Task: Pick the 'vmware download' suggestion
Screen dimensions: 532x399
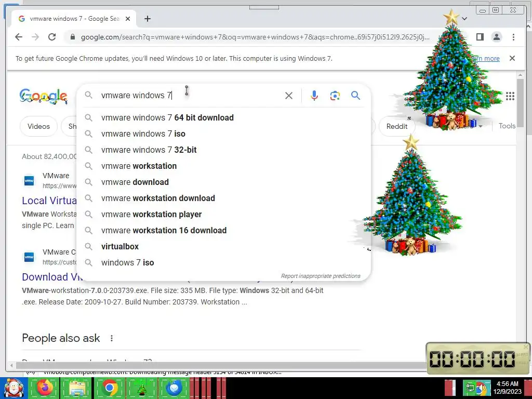Action: pos(223,182)
